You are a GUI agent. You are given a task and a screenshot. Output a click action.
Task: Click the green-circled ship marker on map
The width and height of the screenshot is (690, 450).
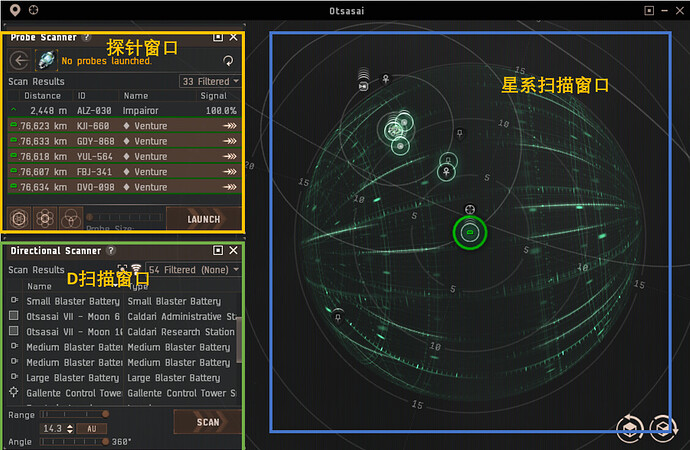tap(470, 232)
